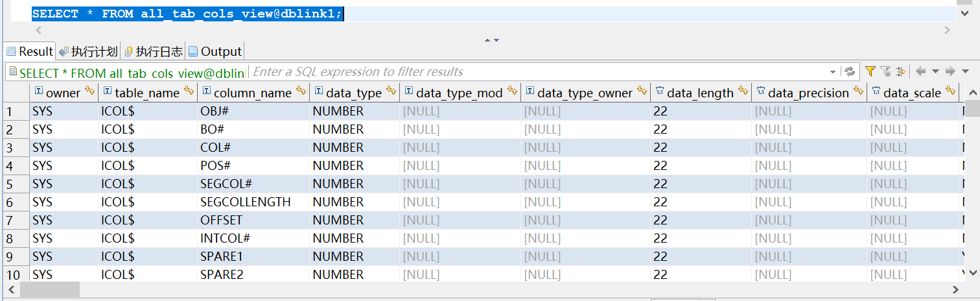Screen dimensions: 980x301
Task: Expand the forward navigation history dropdown arrow
Action: click(966, 71)
